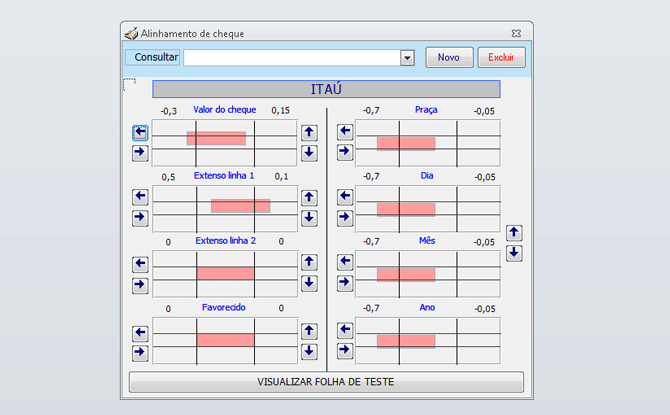Image resolution: width=670 pixels, height=415 pixels.
Task: Click left arrow for Mês
Action: [x=345, y=262]
